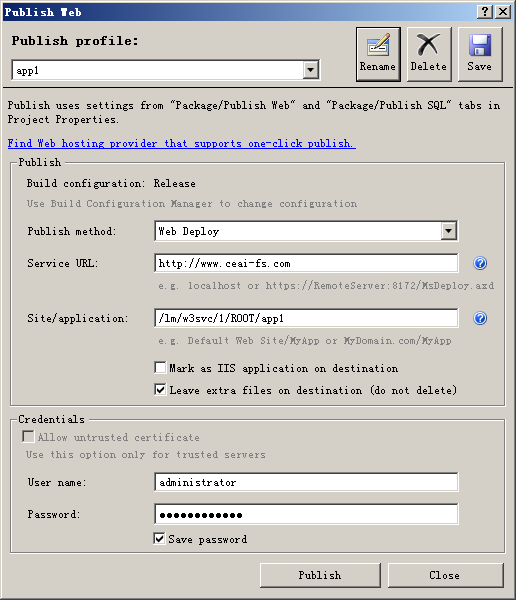Uncheck Leave extra files on destination
The width and height of the screenshot is (516, 600).
click(x=160, y=390)
